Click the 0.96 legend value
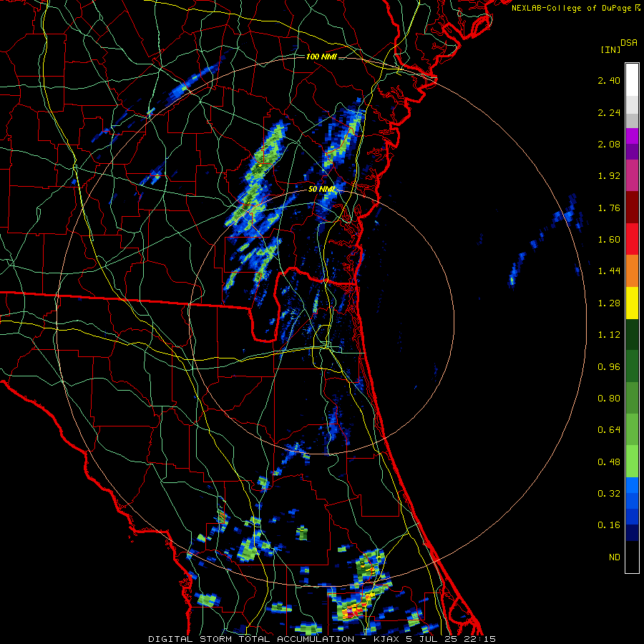This screenshot has width=644, height=644. 609,367
